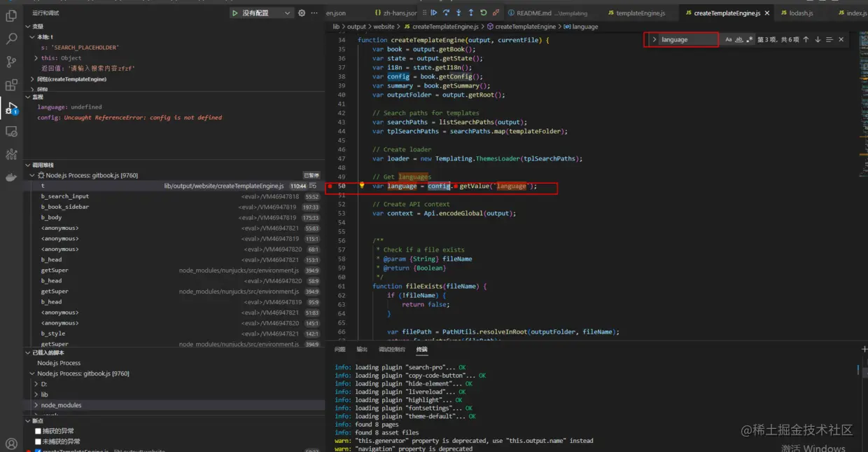Open the Source Control view
Viewport: 868px width, 452px height.
tap(11, 62)
